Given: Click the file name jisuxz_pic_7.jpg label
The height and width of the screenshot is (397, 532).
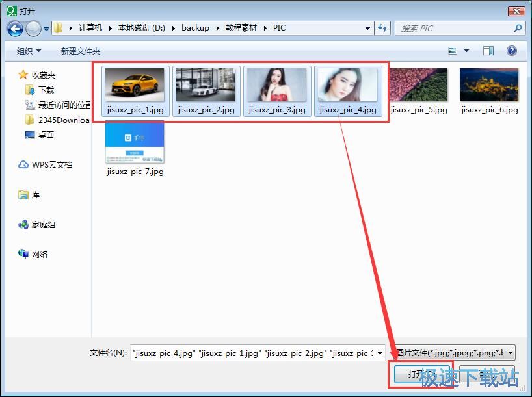Looking at the screenshot, I should [135, 172].
